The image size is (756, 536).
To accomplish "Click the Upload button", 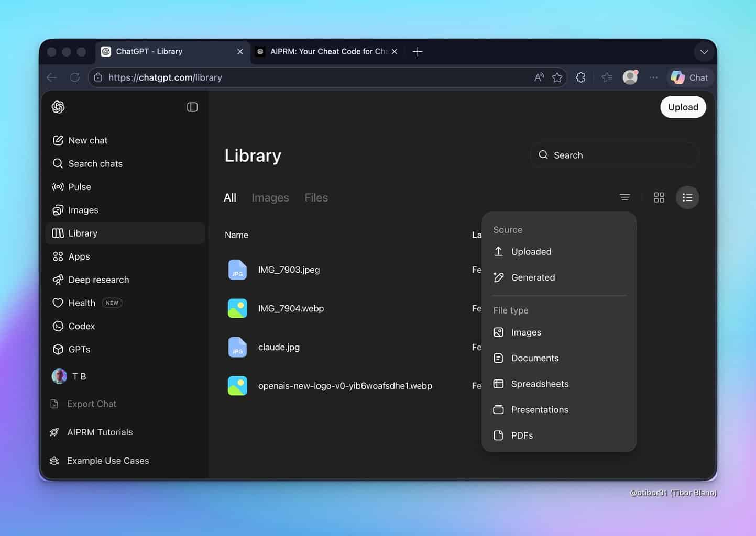I will (x=683, y=107).
